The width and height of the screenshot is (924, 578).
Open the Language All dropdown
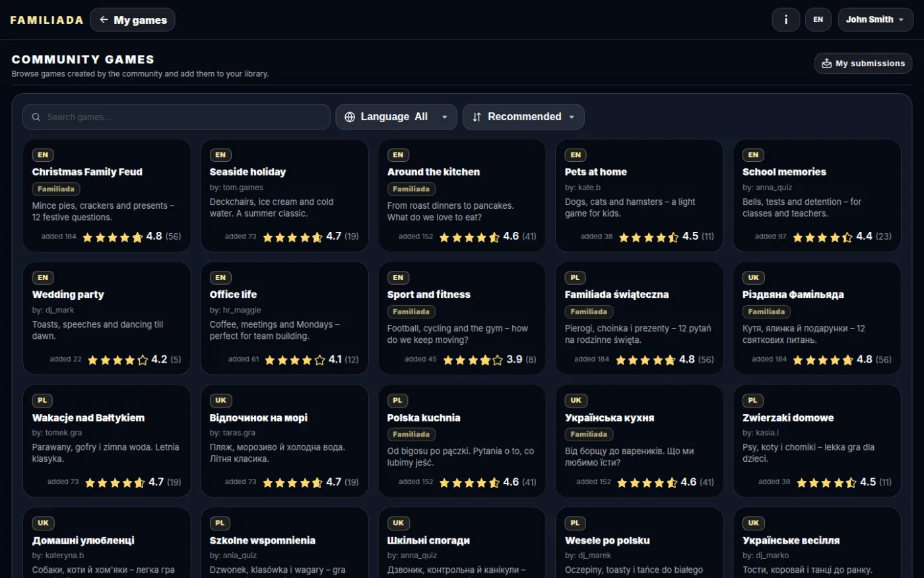coord(396,117)
